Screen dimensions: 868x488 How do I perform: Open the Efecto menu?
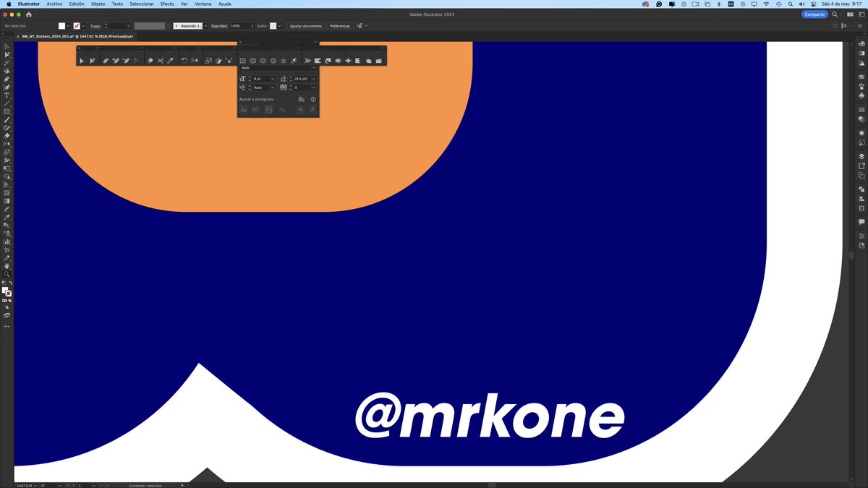(x=167, y=4)
